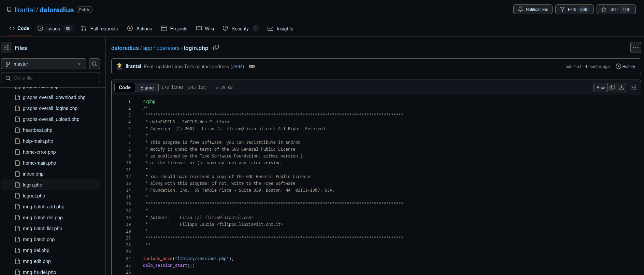The width and height of the screenshot is (644, 275).
Task: Open the symbols panel icon
Action: coord(633,87)
